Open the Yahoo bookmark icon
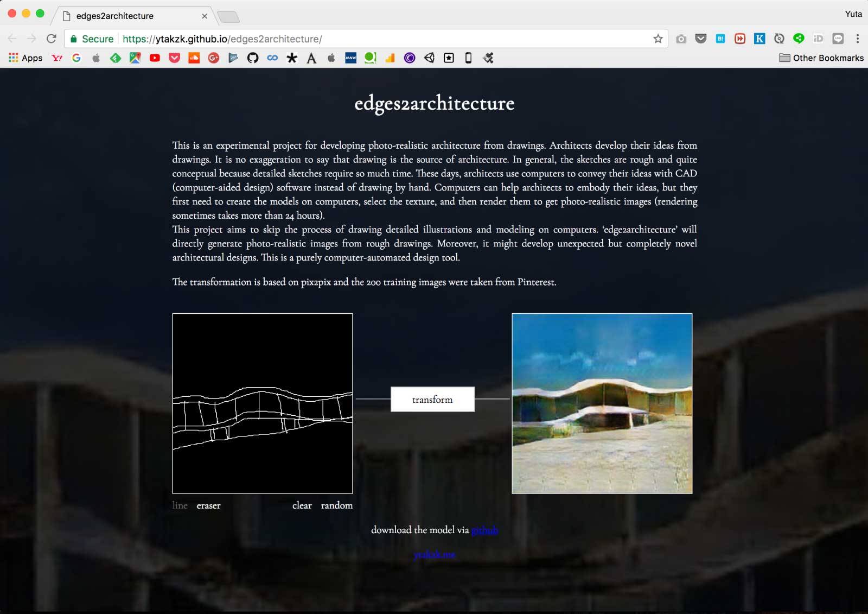Image resolution: width=868 pixels, height=614 pixels. 57,58
